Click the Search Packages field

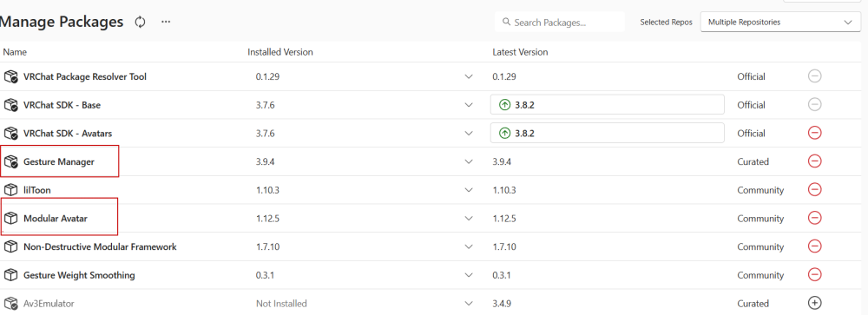coord(560,23)
